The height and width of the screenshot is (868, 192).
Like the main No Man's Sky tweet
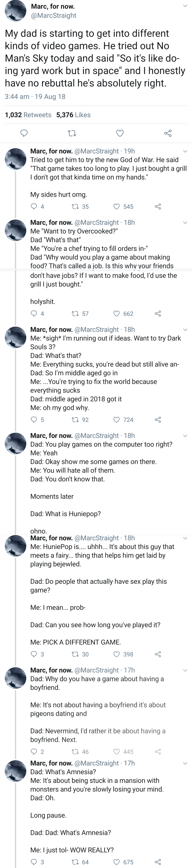(120, 133)
